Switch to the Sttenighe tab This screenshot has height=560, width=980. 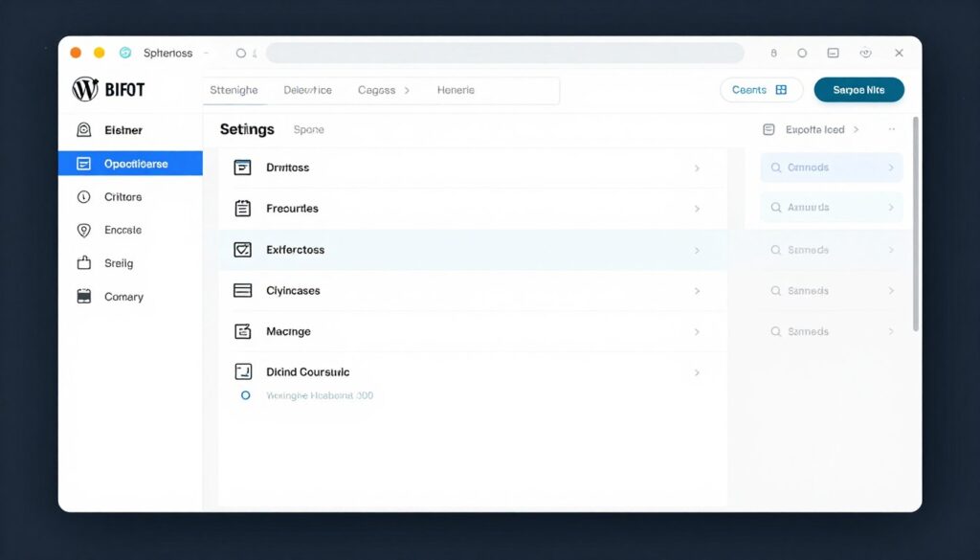234,90
